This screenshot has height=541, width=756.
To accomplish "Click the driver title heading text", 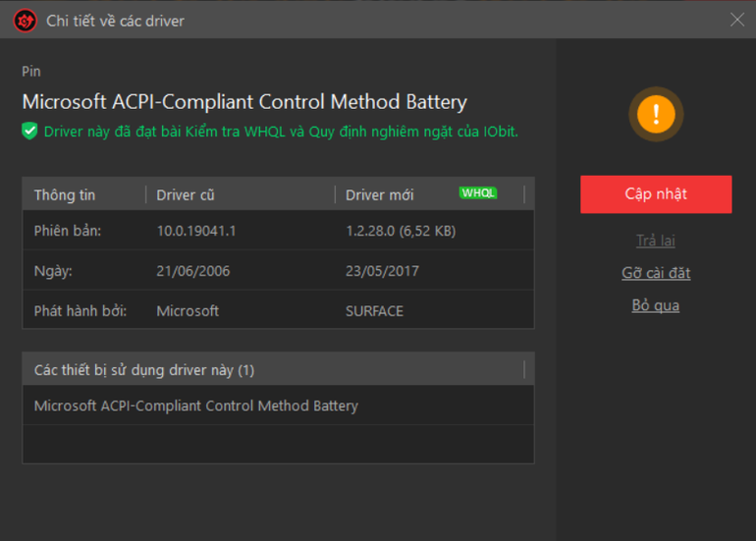I will click(x=244, y=102).
